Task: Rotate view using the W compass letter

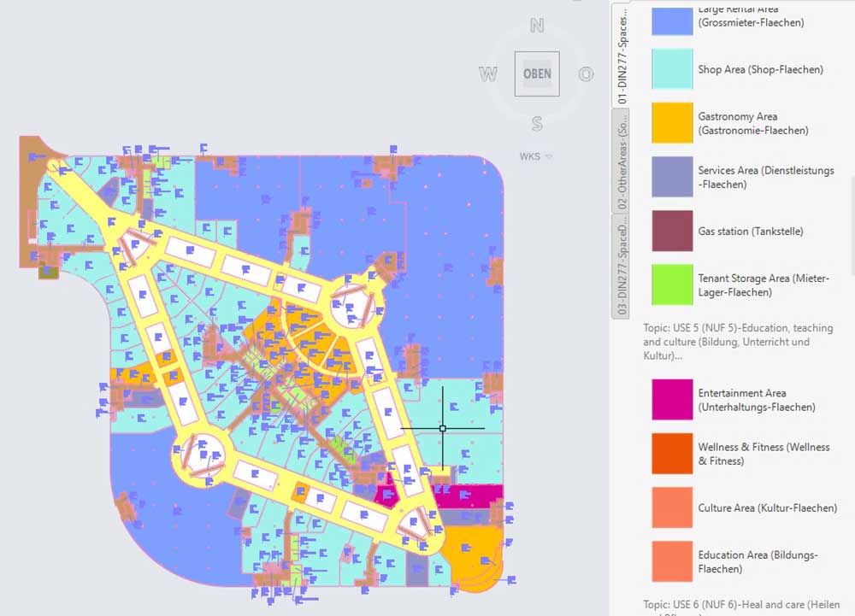Action: 488,74
